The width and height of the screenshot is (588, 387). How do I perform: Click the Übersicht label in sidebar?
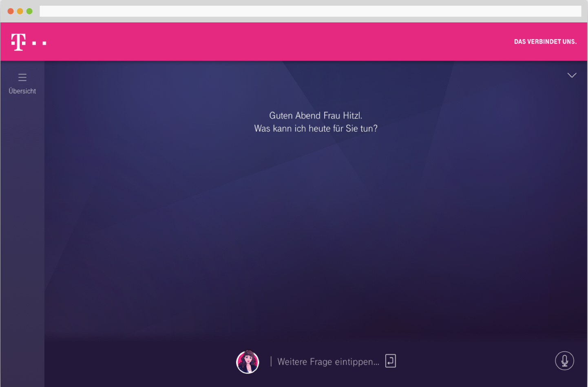click(x=22, y=91)
